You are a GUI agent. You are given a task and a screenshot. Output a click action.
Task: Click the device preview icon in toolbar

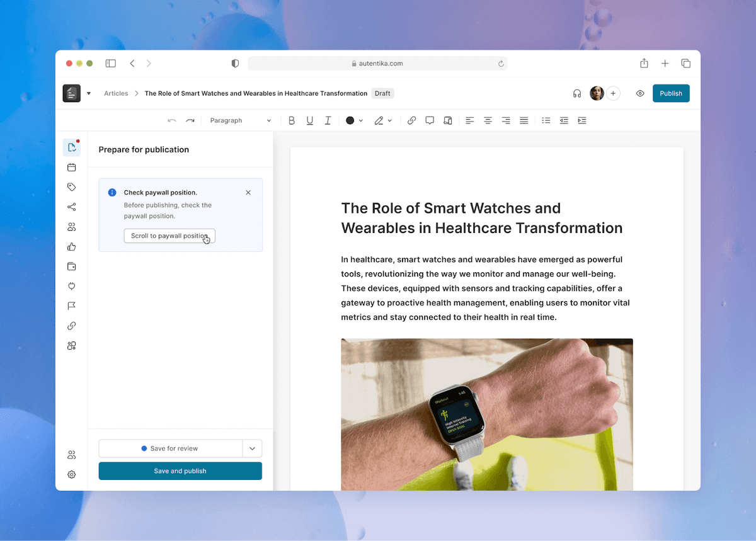448,120
